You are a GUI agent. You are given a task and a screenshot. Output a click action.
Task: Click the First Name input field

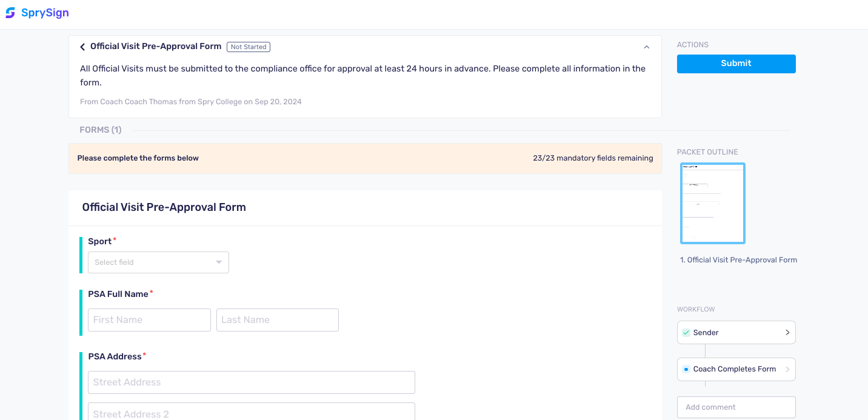click(149, 320)
